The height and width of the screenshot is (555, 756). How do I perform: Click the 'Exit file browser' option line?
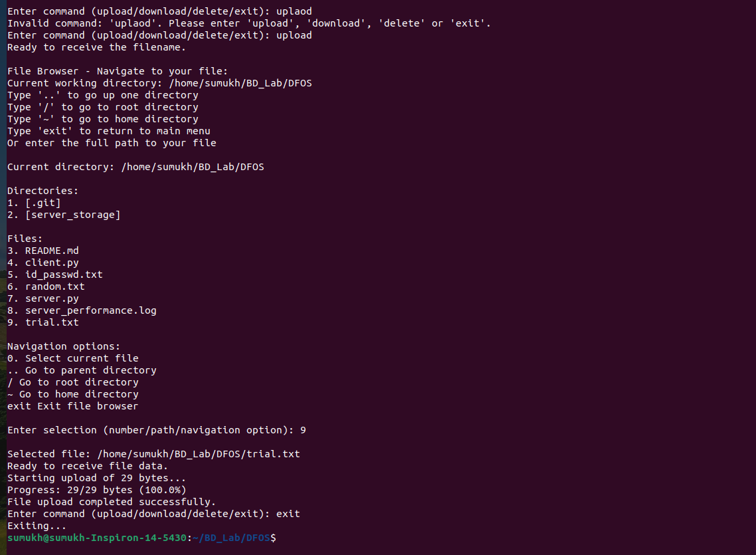coord(73,406)
